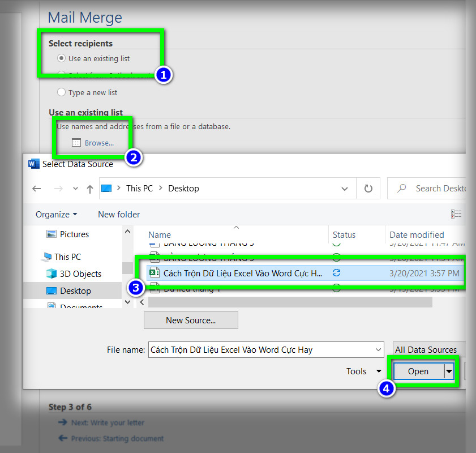
Task: Expand the Tools dropdown menu
Action: [x=364, y=371]
